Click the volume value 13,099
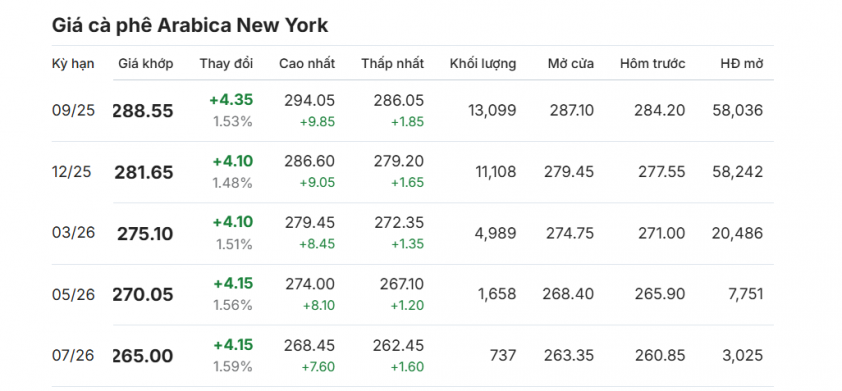The width and height of the screenshot is (842, 391). (492, 110)
